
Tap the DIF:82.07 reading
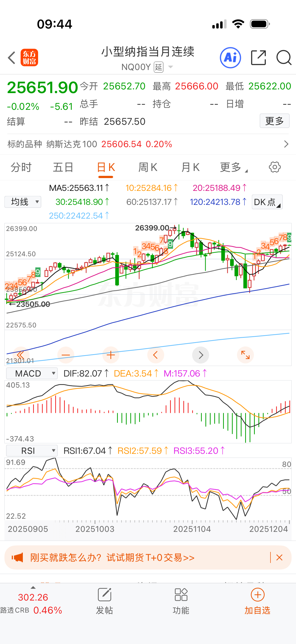click(x=86, y=373)
